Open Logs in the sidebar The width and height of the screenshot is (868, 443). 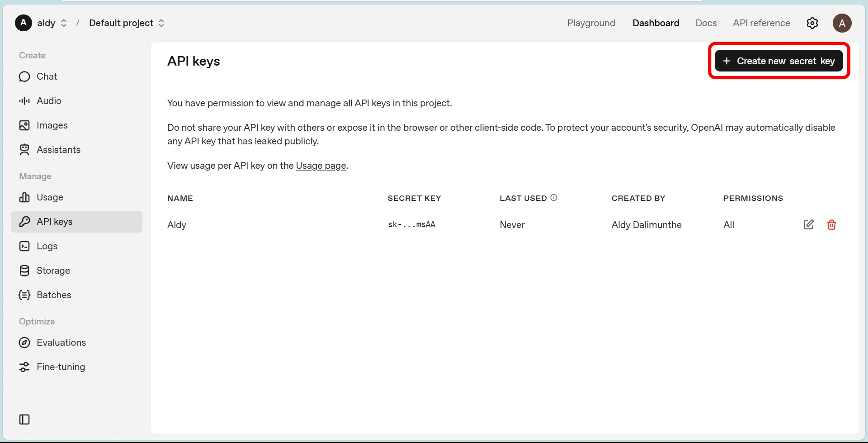[x=76, y=246]
